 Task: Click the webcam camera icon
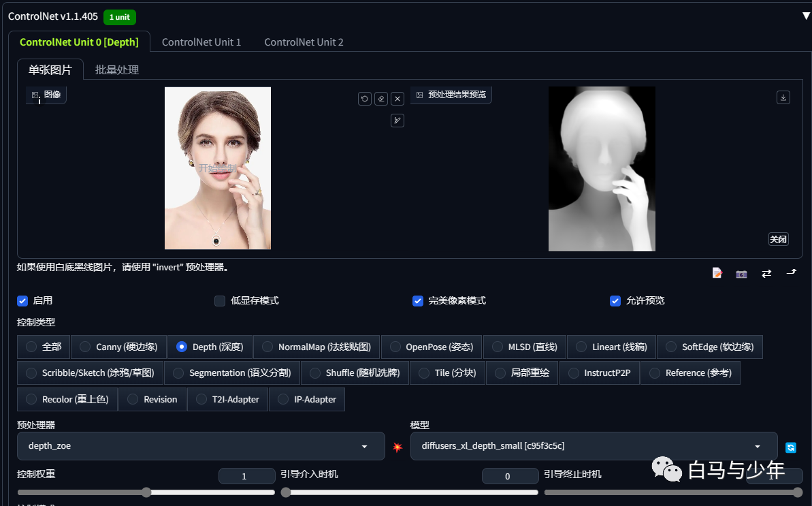(x=742, y=274)
